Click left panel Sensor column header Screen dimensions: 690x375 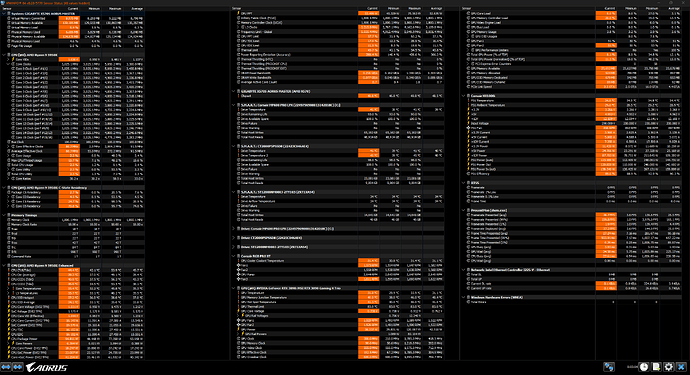click(30, 8)
